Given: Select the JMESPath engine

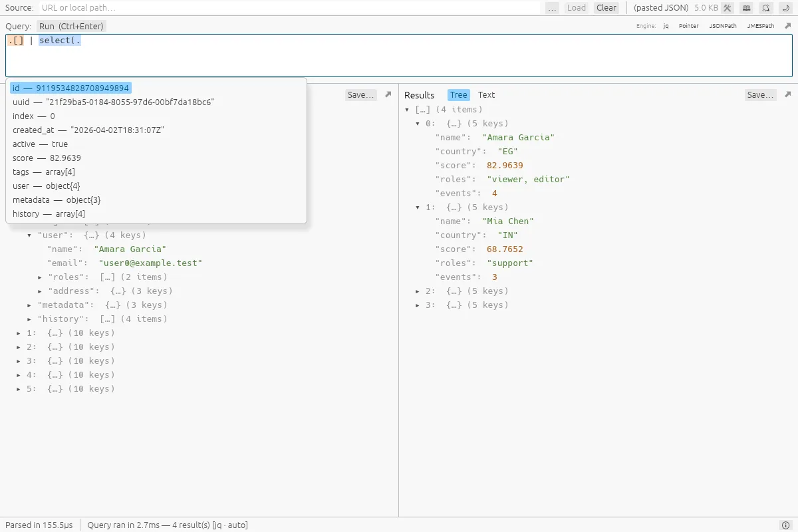Looking at the screenshot, I should [x=761, y=26].
